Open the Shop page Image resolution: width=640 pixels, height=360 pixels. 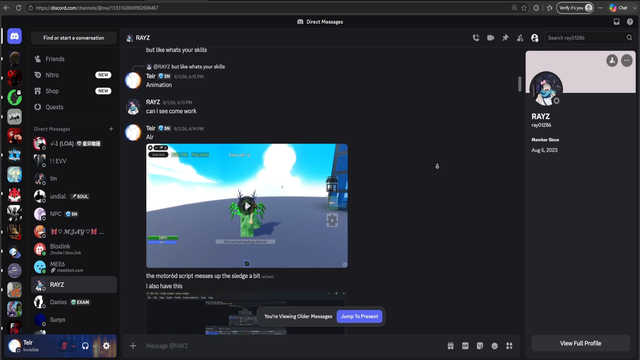pyautogui.click(x=73, y=91)
